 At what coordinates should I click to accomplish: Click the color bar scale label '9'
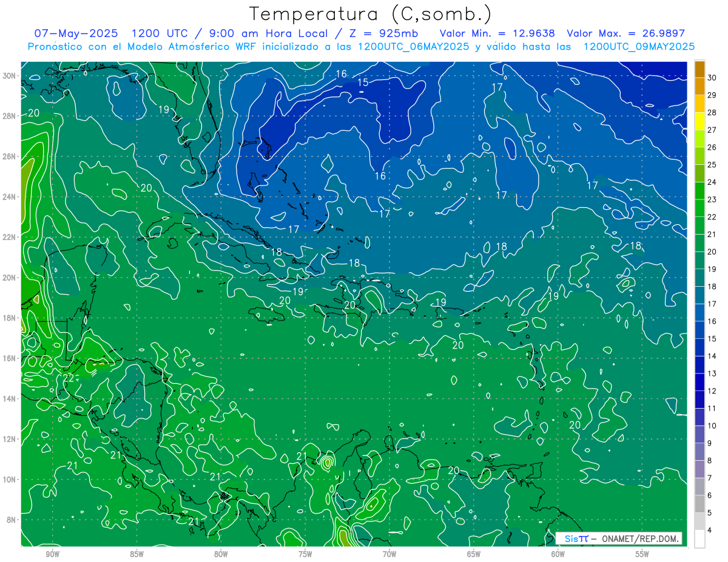point(710,443)
